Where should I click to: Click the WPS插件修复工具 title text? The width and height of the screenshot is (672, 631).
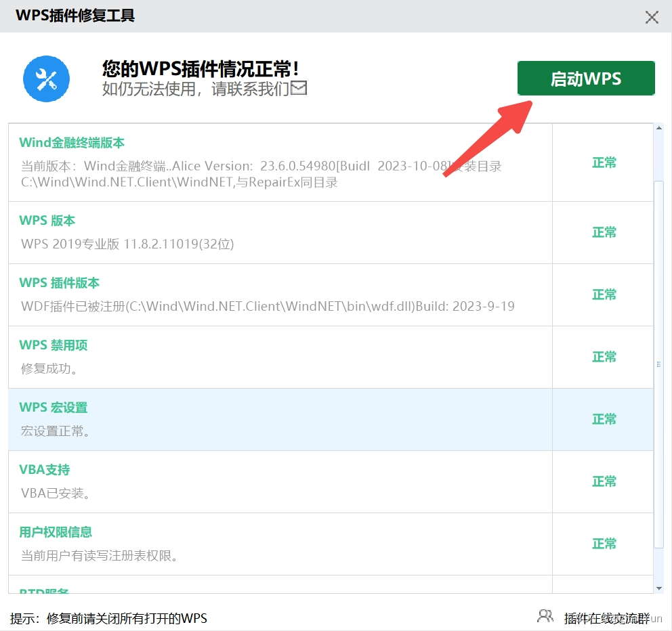[75, 16]
